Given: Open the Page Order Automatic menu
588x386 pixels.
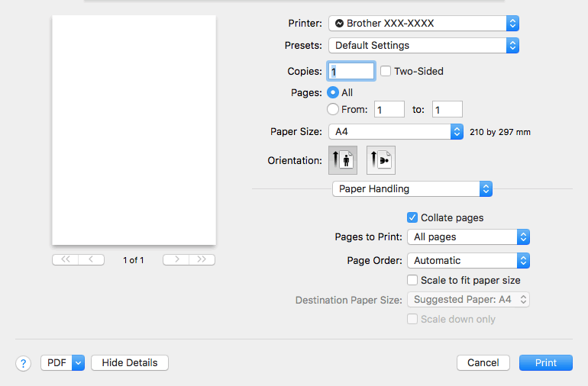Looking at the screenshot, I should click(x=468, y=260).
